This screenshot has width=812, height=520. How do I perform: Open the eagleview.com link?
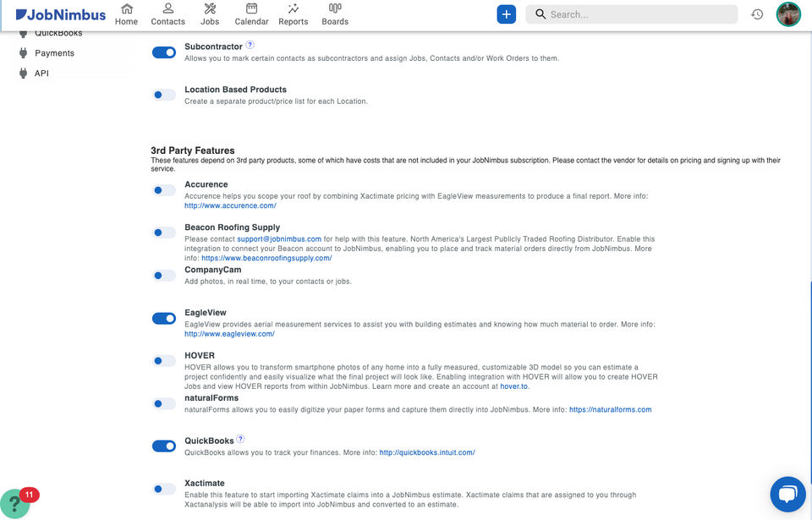click(x=229, y=334)
